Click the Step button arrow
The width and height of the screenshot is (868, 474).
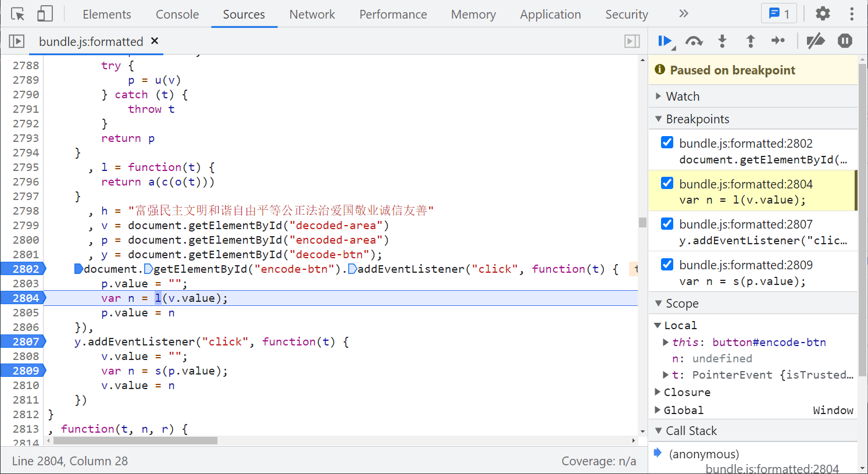coord(778,41)
